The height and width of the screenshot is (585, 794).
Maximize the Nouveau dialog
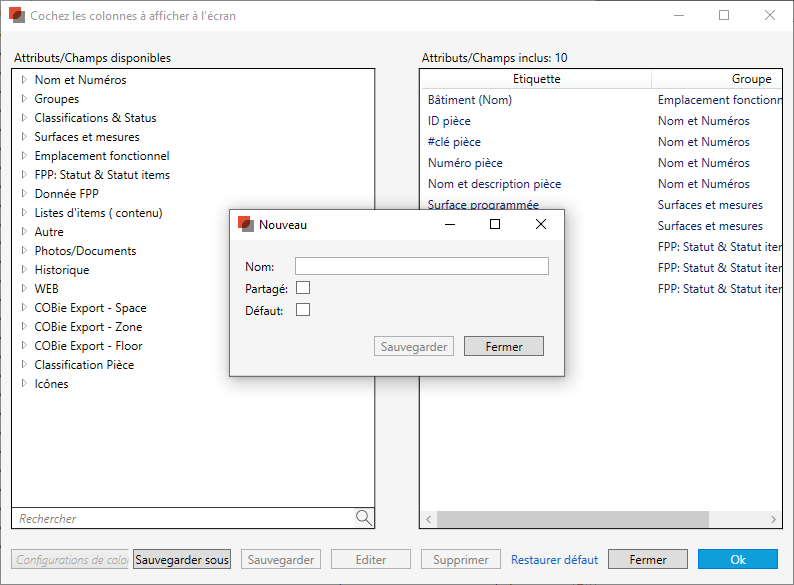click(495, 224)
